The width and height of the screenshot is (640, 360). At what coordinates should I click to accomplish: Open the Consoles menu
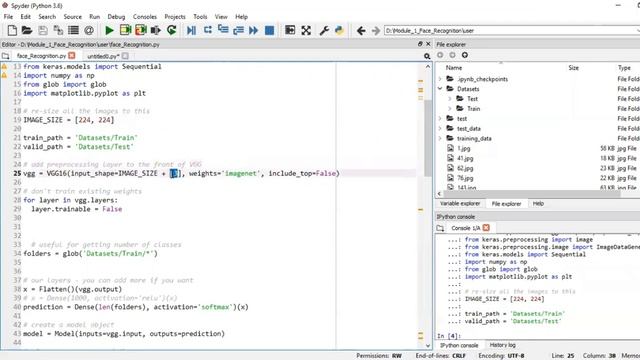145,17
